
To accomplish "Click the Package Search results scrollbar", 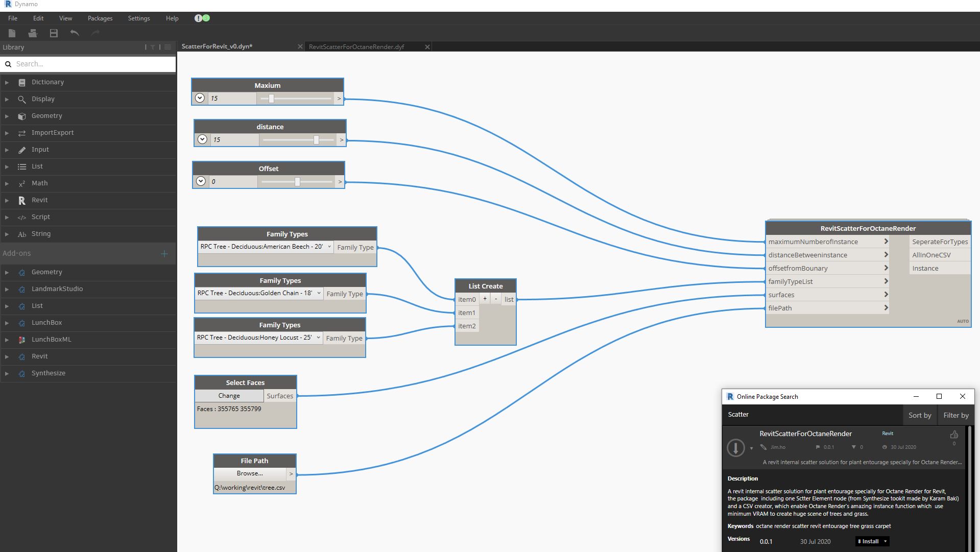I will click(x=969, y=489).
